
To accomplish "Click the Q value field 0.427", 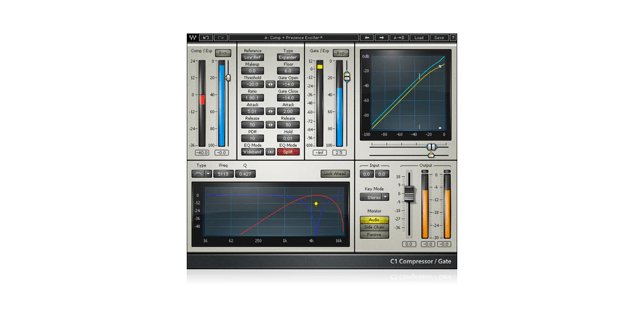I will 245,174.
